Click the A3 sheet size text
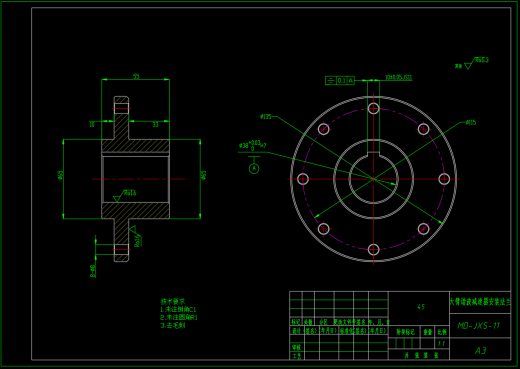This screenshot has width=520, height=369. point(480,350)
